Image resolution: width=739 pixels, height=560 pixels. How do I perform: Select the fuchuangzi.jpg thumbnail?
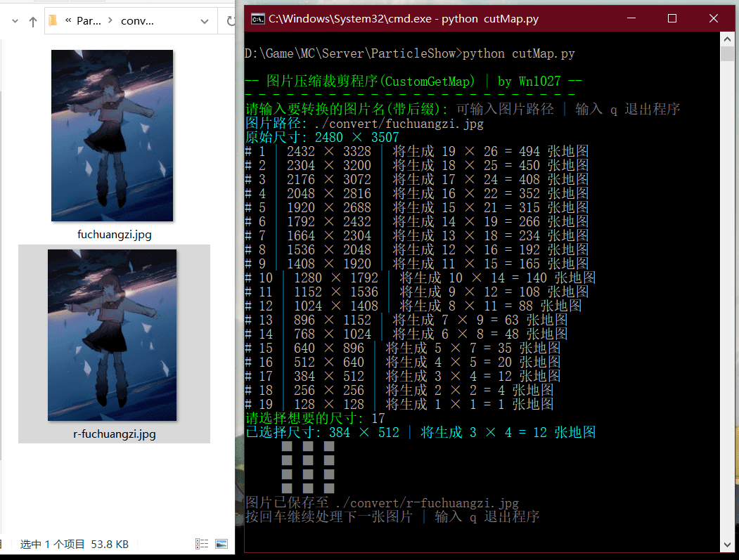(x=113, y=136)
